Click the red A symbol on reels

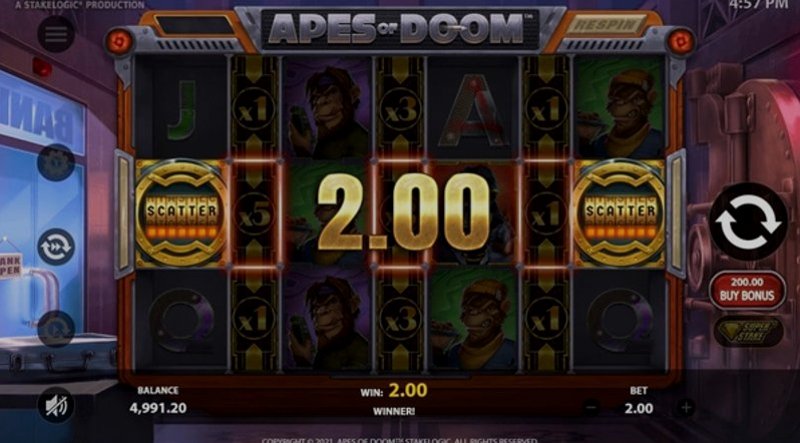coord(472,110)
